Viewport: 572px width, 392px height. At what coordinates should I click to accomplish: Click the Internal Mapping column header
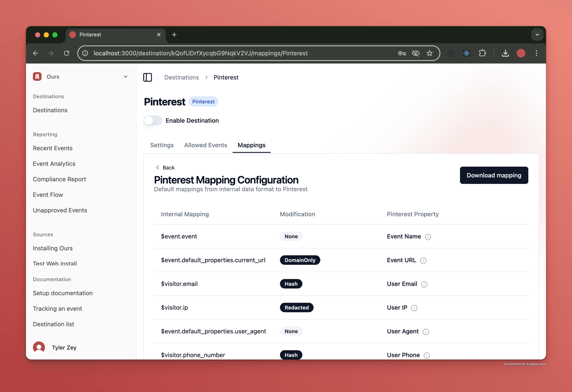(x=185, y=214)
